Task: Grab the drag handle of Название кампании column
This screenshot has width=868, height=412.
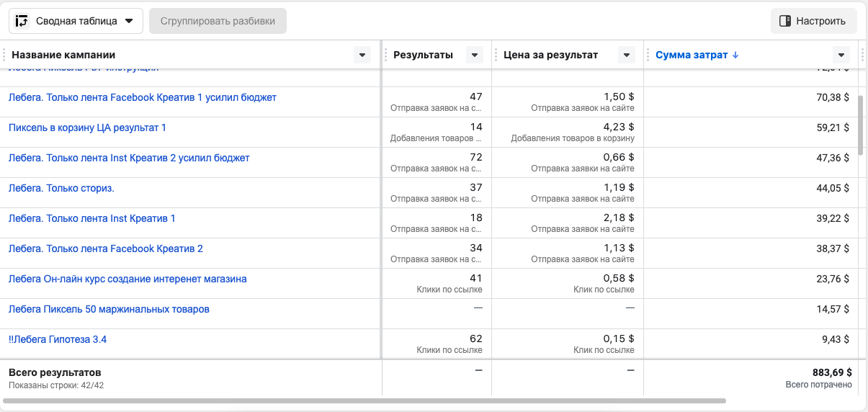Action: (4, 55)
